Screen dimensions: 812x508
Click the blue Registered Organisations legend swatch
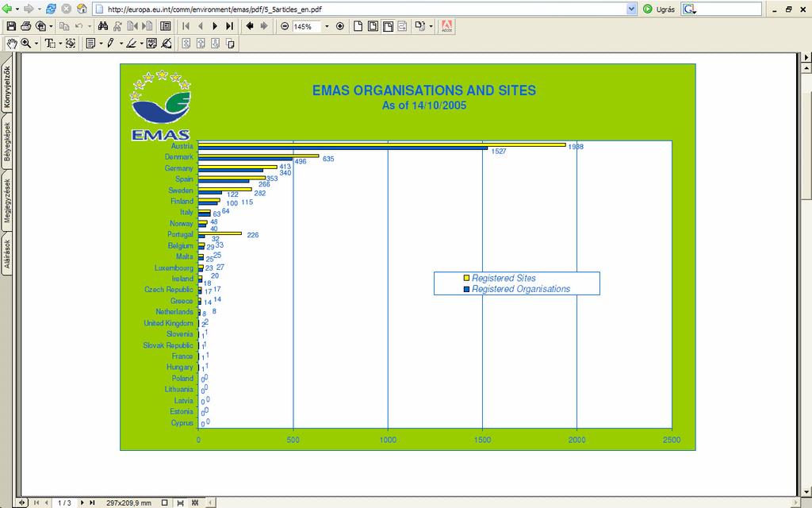466,289
